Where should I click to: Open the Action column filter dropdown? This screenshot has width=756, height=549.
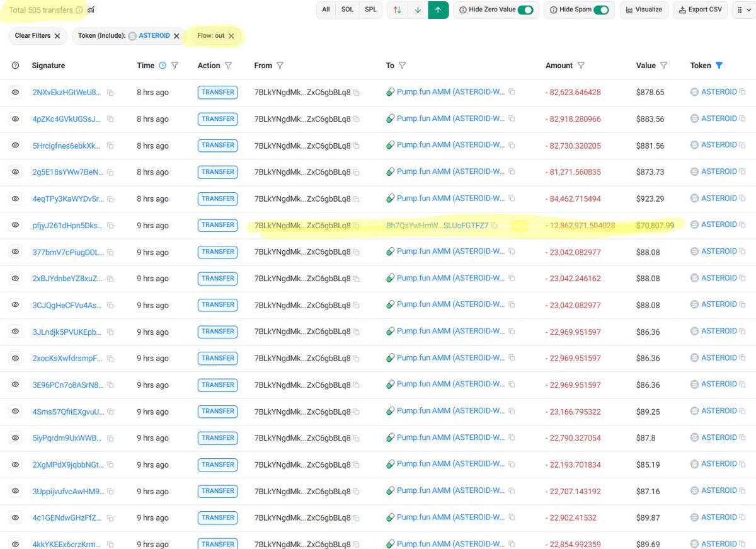point(227,66)
